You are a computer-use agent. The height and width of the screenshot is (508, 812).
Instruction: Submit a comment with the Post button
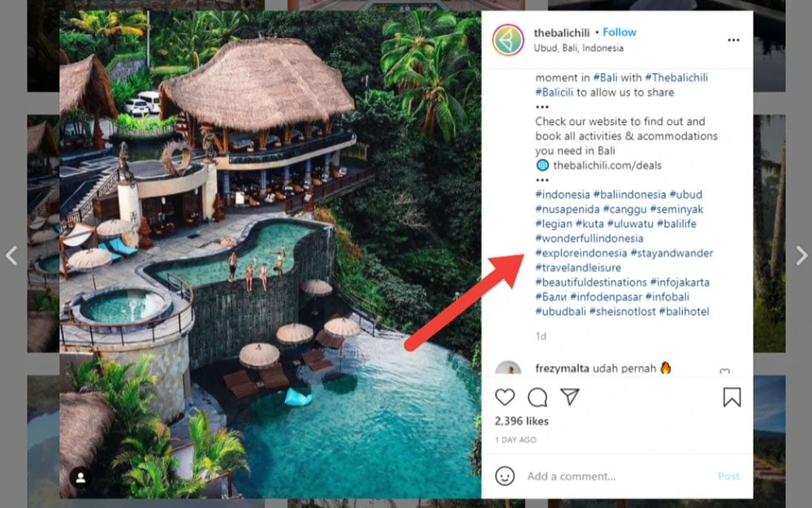pos(728,476)
